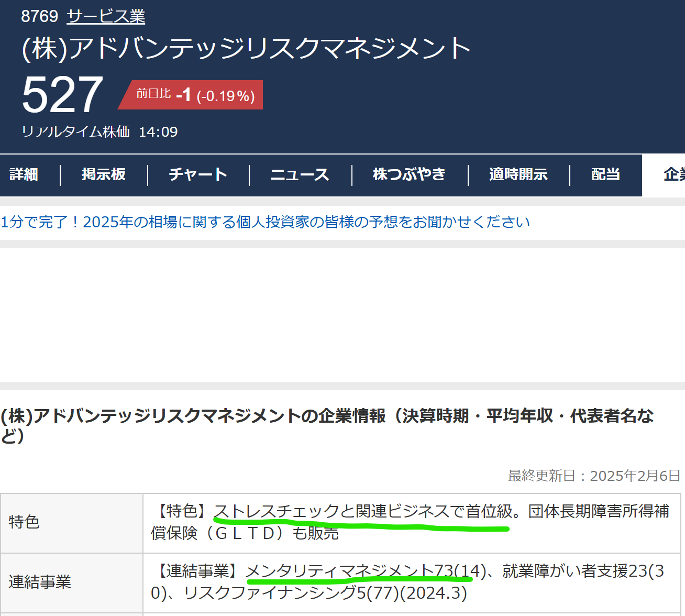Switch to the 適時開示 tab
Image resolution: width=685 pixels, height=616 pixels.
(518, 174)
